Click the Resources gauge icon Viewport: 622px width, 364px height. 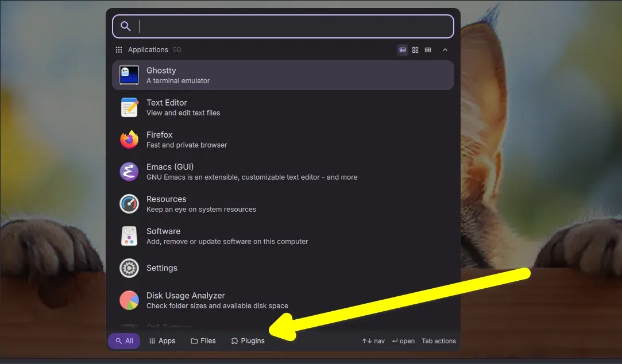129,204
